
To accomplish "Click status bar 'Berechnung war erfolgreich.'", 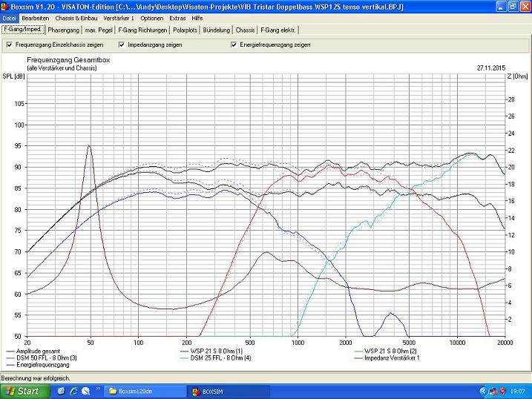I will pos(36,378).
